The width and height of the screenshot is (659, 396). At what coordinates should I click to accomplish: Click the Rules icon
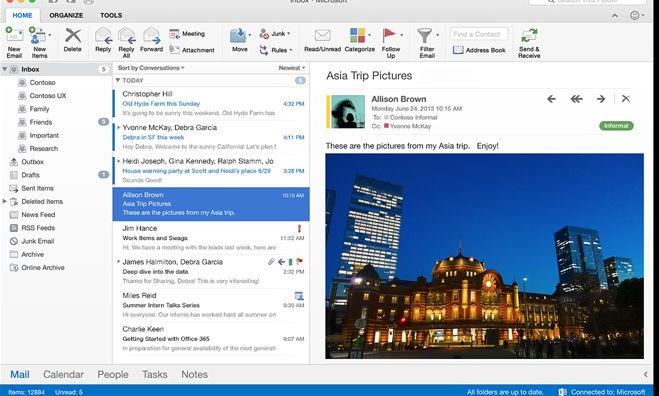click(x=264, y=50)
